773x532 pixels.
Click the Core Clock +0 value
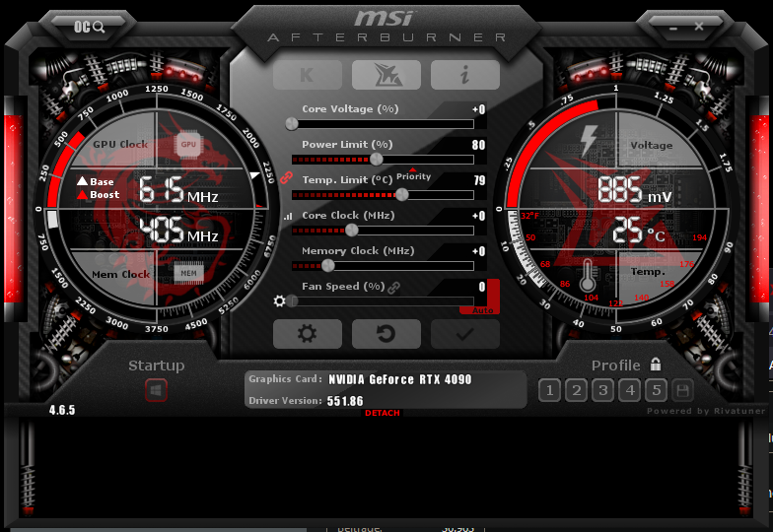[479, 216]
